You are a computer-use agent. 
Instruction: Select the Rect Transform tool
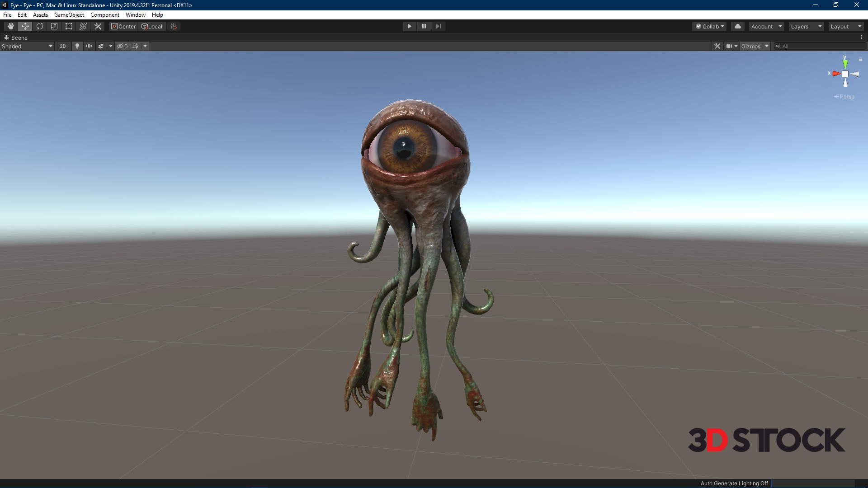tap(69, 26)
